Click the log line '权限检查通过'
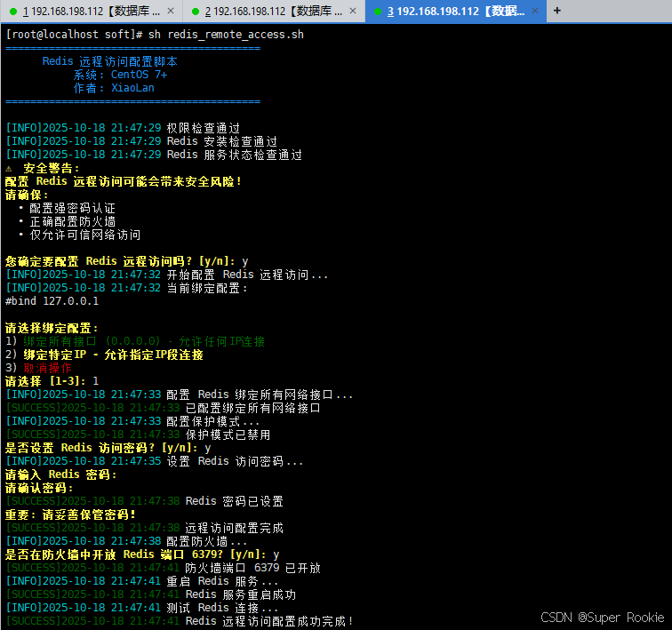Viewport: 672px width, 630px height. [204, 128]
